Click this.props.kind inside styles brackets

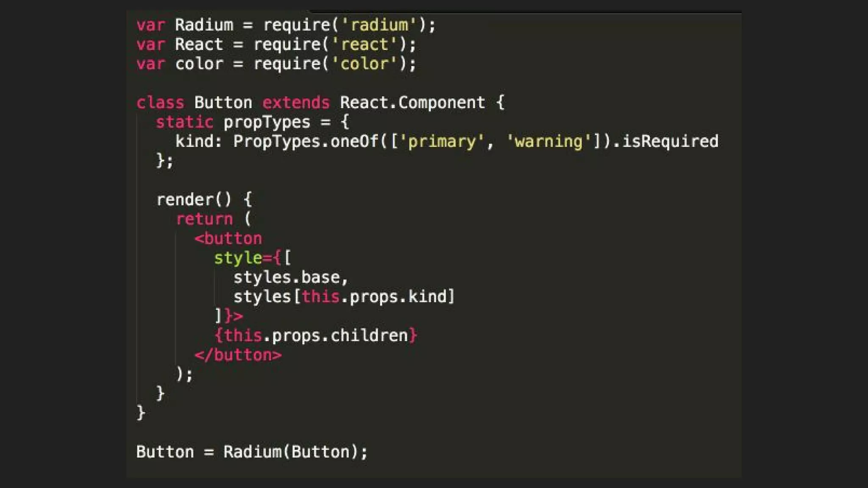[x=374, y=297]
